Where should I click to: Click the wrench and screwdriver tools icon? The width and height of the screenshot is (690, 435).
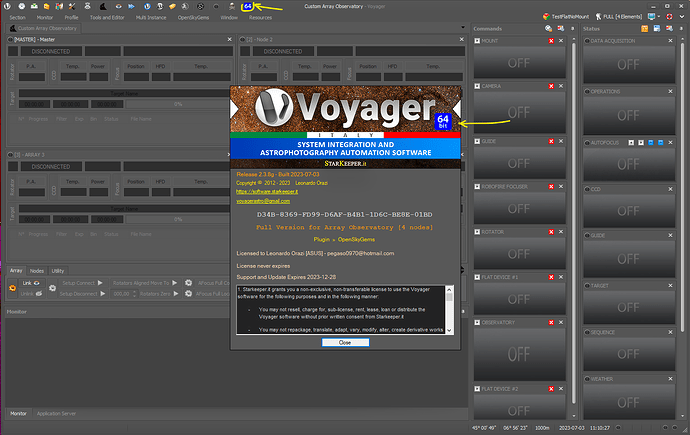72,6
